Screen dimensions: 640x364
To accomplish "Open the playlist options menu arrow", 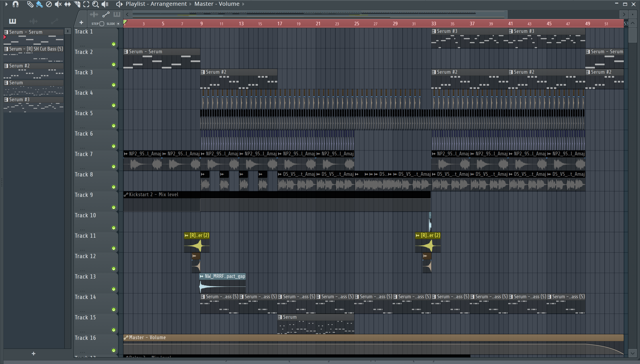I will [6, 4].
